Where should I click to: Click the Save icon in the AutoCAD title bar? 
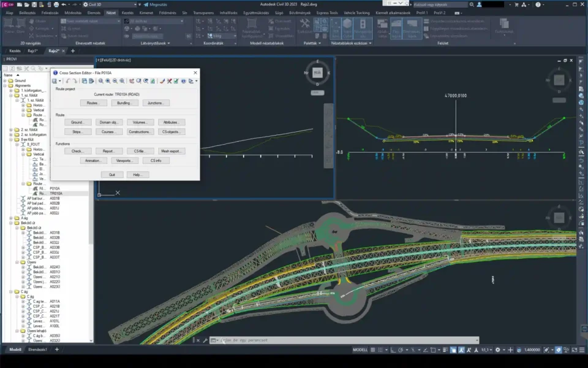click(34, 4)
